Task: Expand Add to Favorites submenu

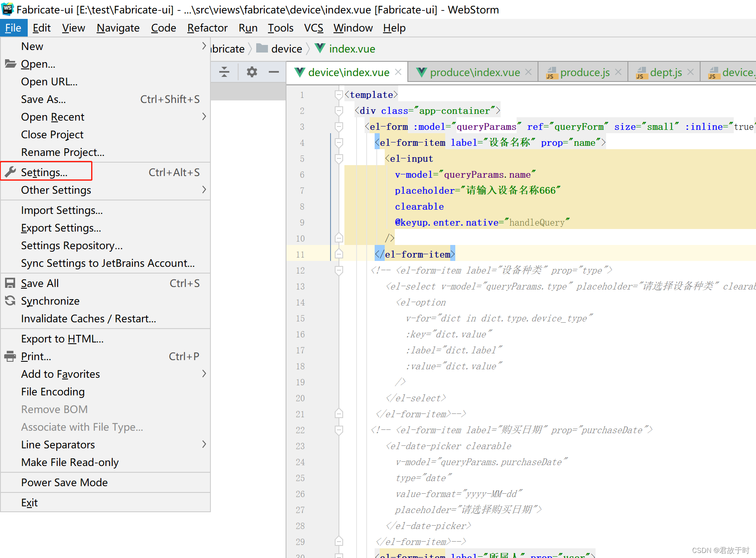Action: [x=105, y=374]
